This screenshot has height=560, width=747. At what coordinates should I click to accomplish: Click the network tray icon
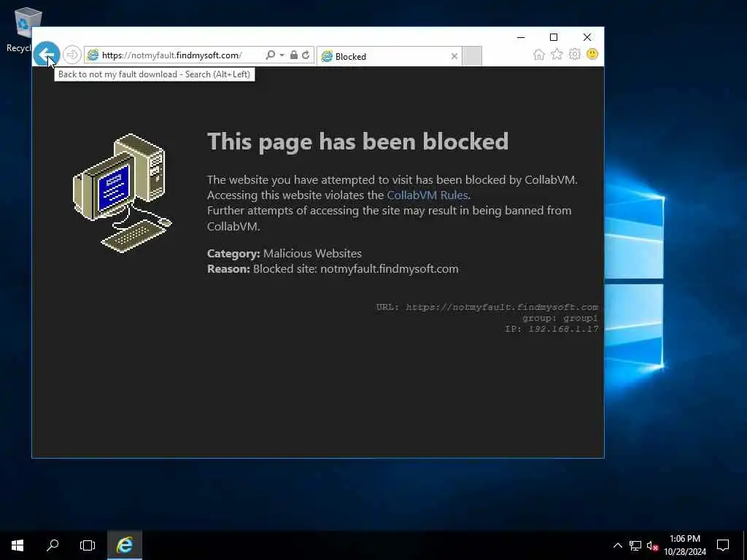pos(635,545)
